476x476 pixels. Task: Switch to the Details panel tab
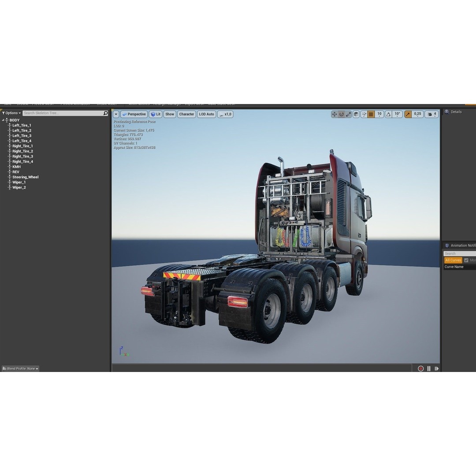[453, 112]
